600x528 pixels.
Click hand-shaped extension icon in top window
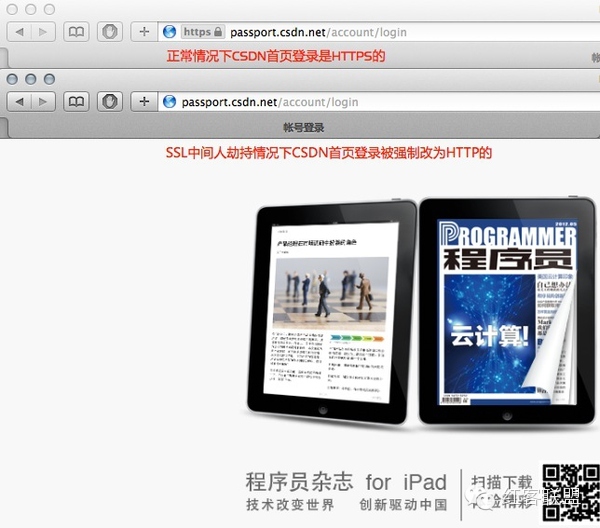click(x=110, y=32)
